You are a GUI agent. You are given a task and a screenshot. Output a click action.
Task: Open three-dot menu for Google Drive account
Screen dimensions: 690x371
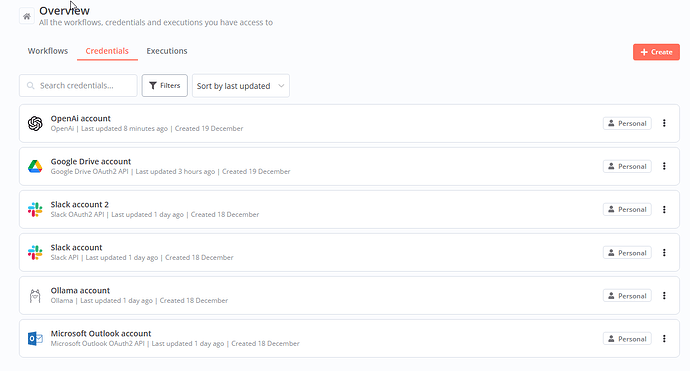[x=664, y=166]
